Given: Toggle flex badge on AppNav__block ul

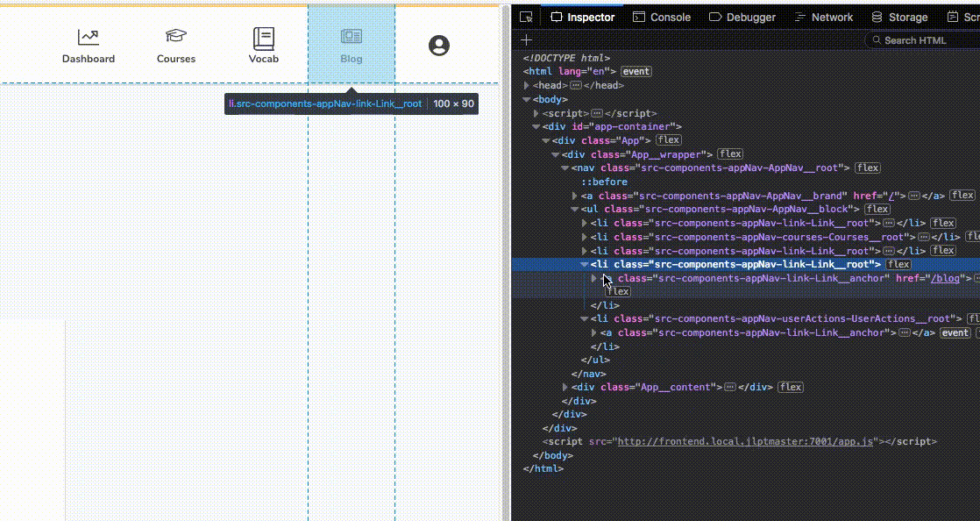Looking at the screenshot, I should (877, 209).
